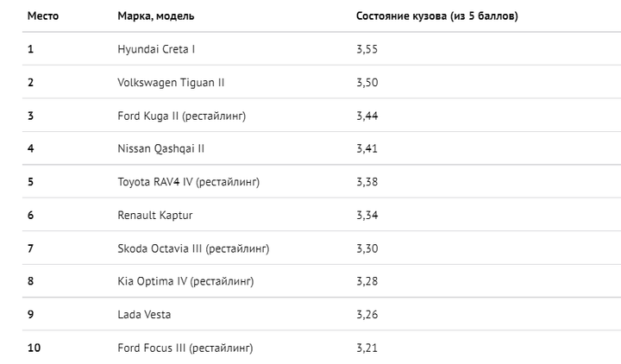Select Kia Optima IV (рестайлинг) cell
The width and height of the screenshot is (621, 364).
185,281
